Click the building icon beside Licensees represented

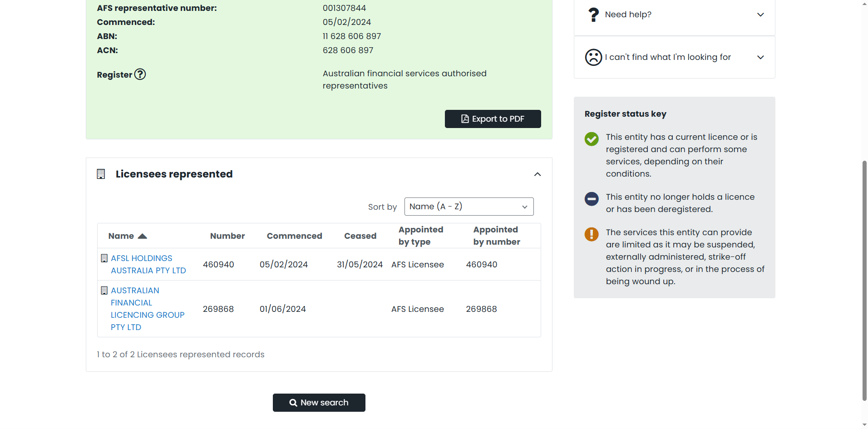101,174
